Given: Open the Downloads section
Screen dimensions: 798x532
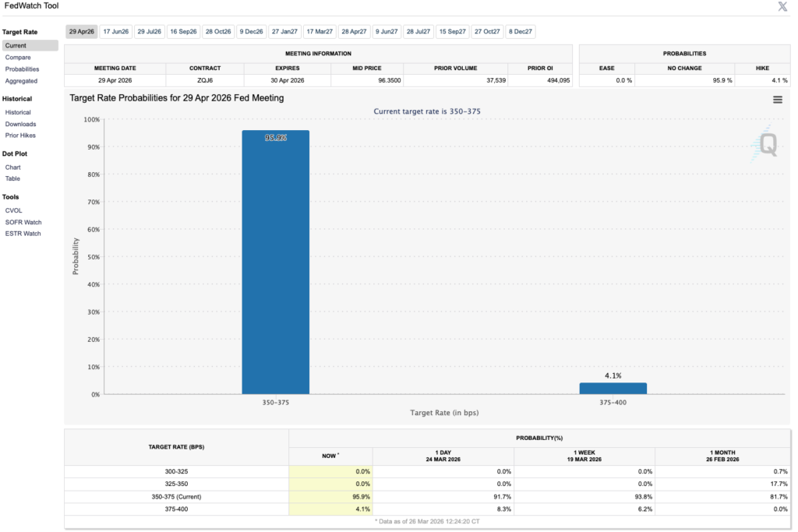Looking at the screenshot, I should point(20,123).
